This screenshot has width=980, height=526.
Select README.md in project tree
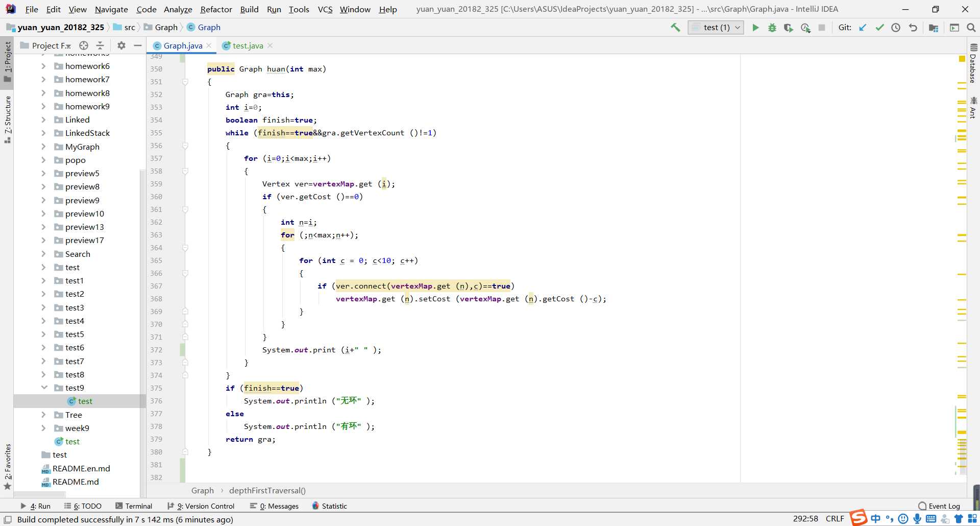(76, 482)
